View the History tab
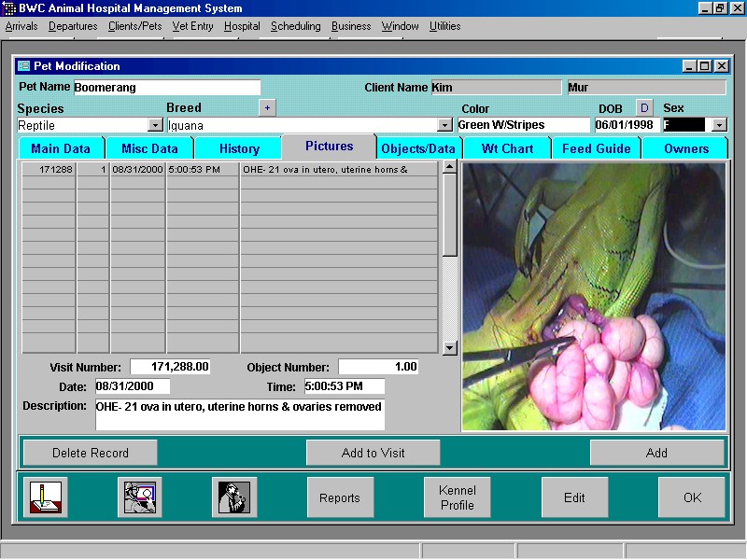The image size is (747, 560). [238, 147]
